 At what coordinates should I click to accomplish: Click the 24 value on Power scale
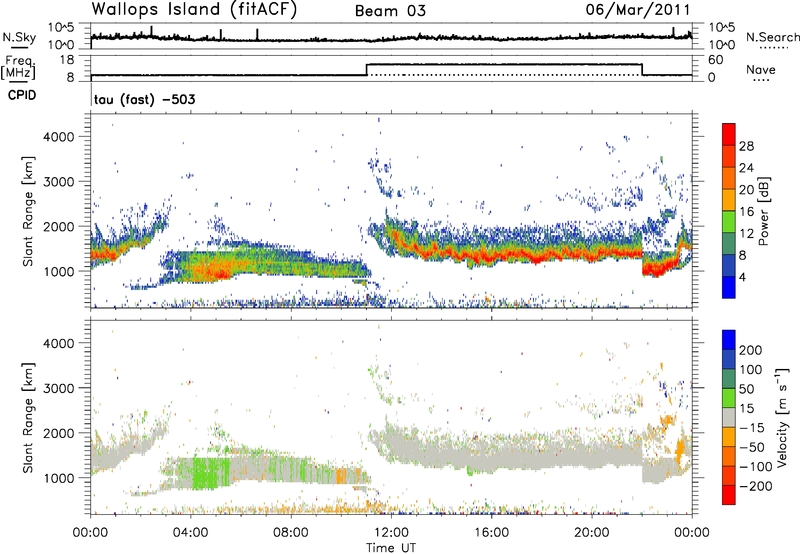[x=746, y=168]
